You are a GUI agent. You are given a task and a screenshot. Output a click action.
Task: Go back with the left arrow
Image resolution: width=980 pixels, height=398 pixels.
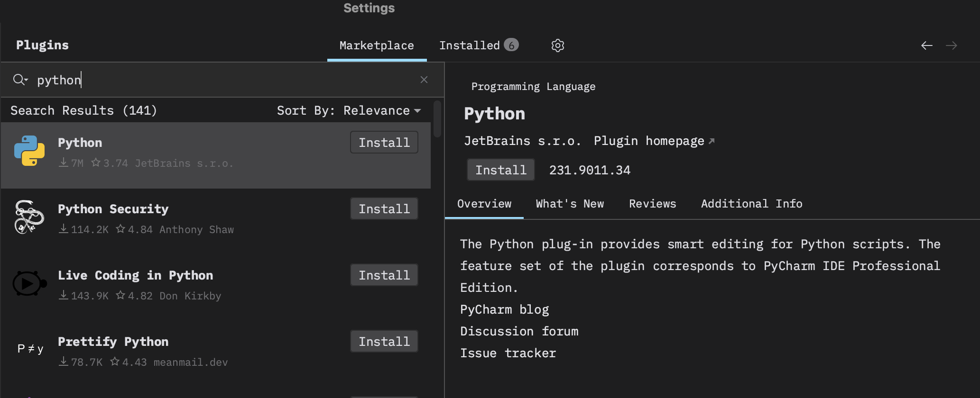click(926, 45)
